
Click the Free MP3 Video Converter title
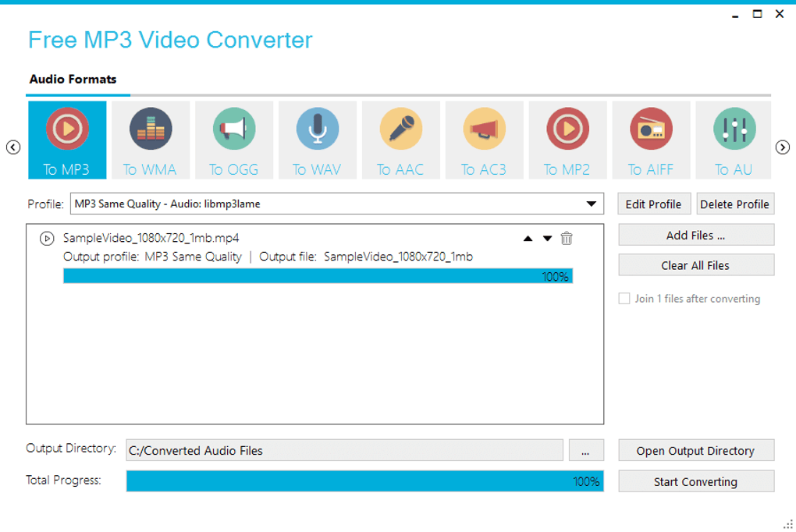170,40
